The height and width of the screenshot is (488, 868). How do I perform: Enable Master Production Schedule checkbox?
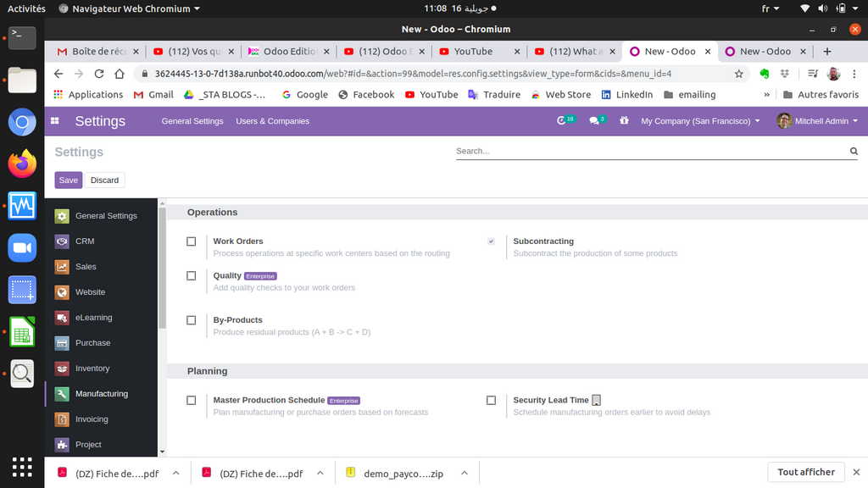(192, 400)
